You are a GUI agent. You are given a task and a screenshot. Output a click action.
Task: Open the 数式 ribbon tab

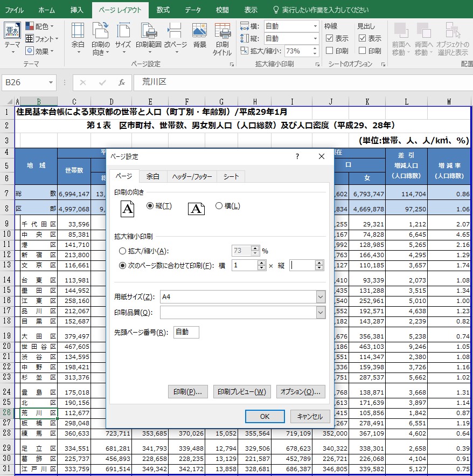(x=163, y=10)
